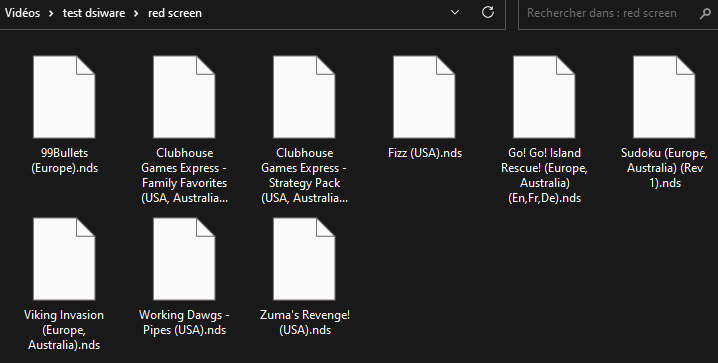This screenshot has width=718, height=363.
Task: Expand the chevron after test dsiware breadcrumb
Action: coord(136,13)
